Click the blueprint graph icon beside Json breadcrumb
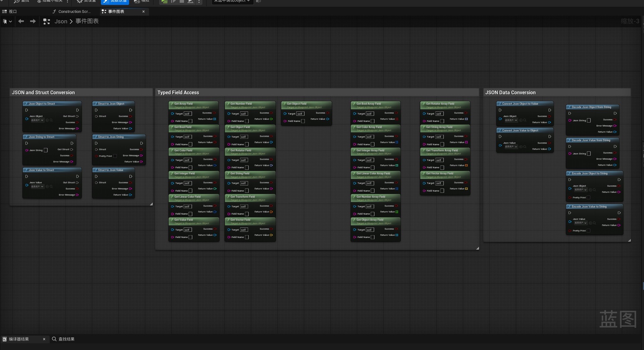644x350 pixels. pos(47,21)
